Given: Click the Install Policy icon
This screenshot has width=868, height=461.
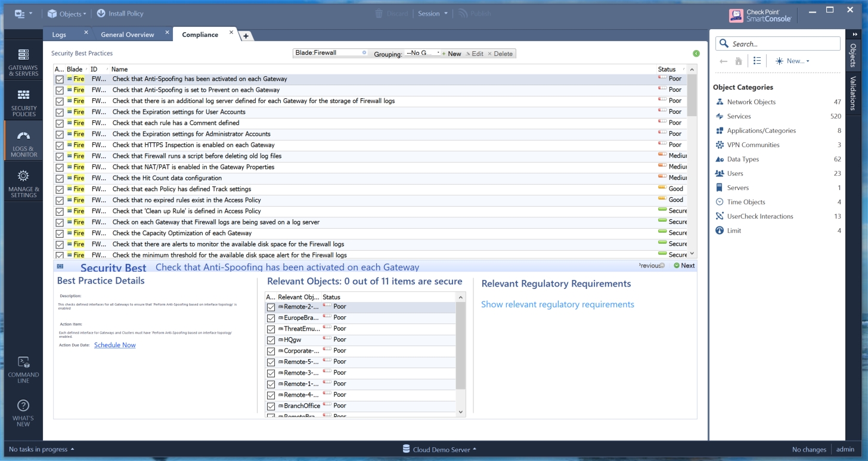Looking at the screenshot, I should (x=101, y=13).
